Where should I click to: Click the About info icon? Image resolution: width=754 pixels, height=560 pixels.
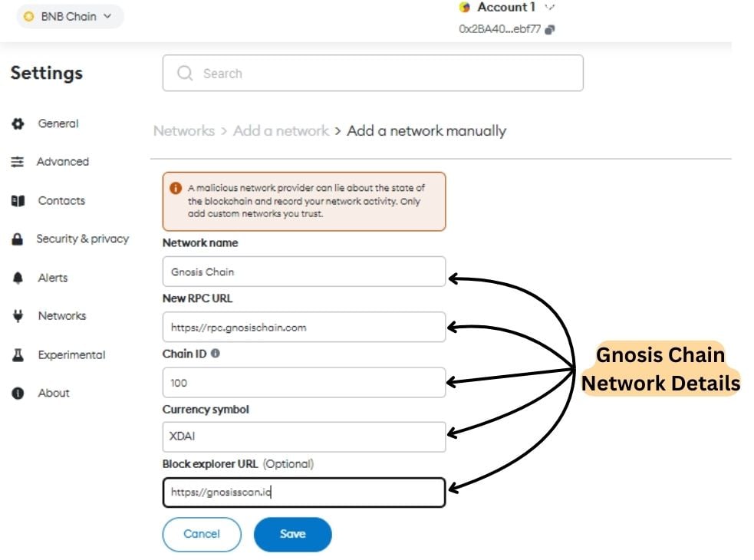[18, 393]
